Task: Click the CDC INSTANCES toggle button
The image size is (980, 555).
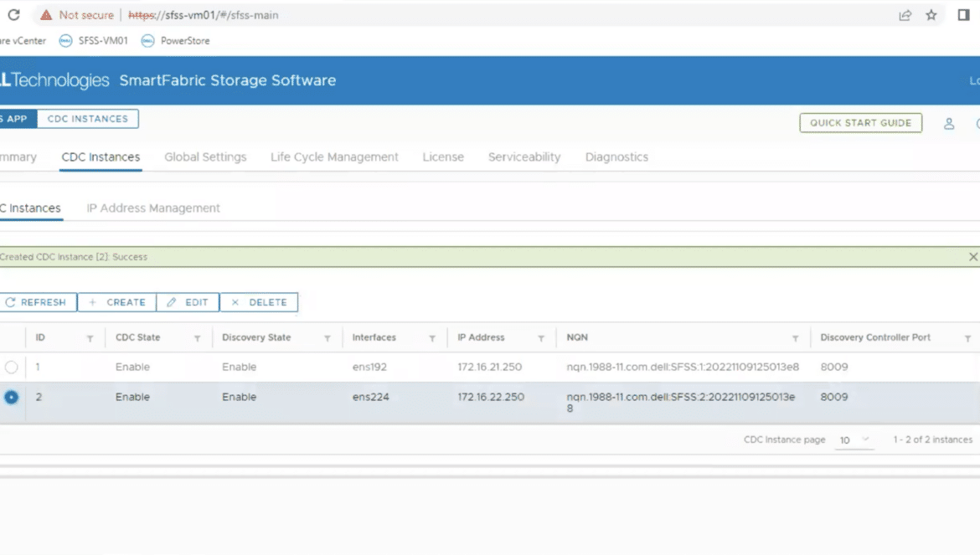Action: point(87,119)
